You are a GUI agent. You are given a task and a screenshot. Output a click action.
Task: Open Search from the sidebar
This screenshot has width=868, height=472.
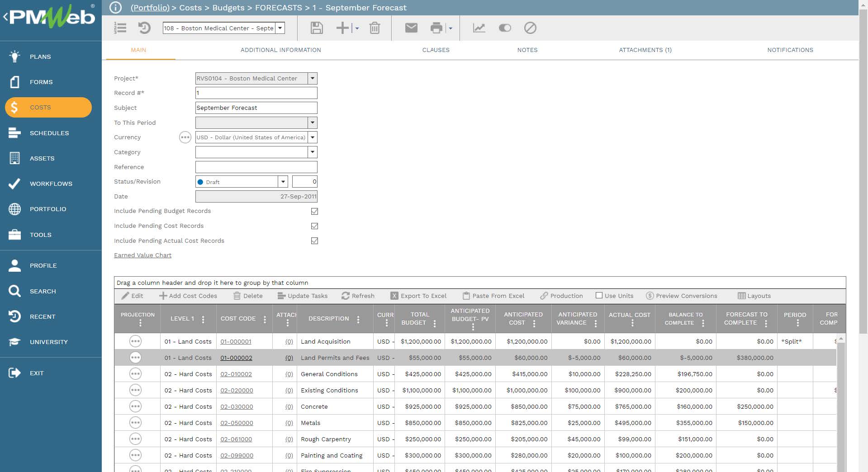click(x=43, y=291)
